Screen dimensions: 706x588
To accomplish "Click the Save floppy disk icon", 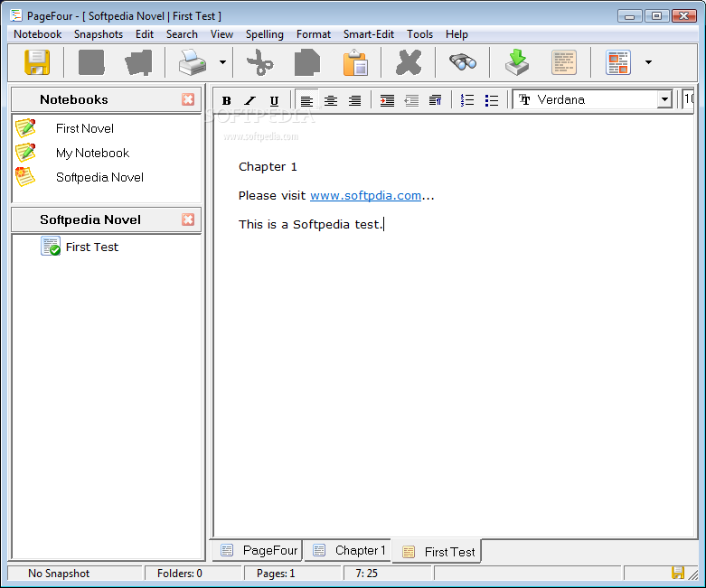I will pyautogui.click(x=37, y=62).
